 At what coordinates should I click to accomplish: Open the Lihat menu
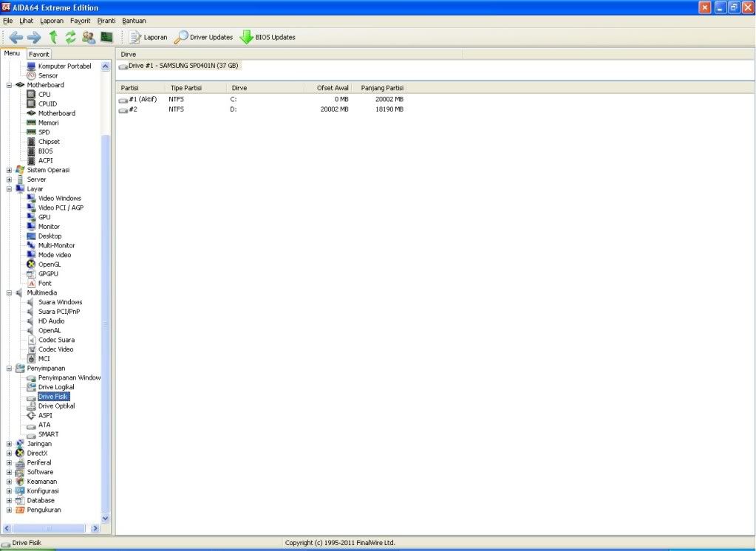pos(26,21)
